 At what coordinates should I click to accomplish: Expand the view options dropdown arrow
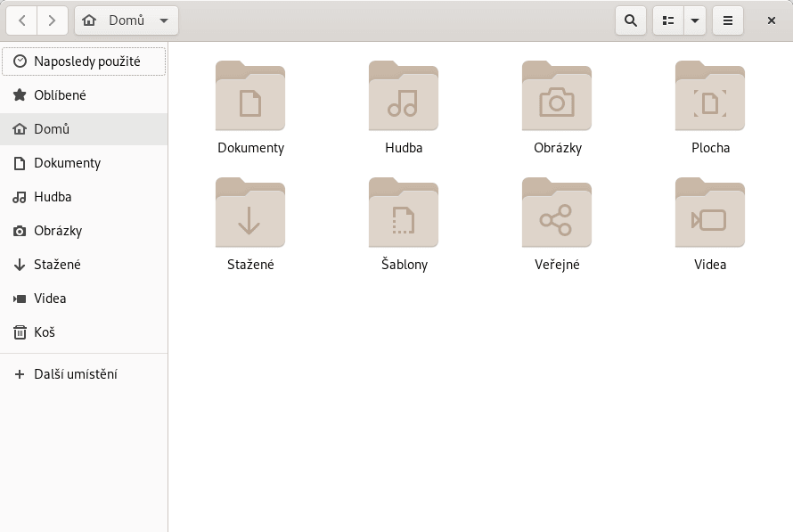695,20
